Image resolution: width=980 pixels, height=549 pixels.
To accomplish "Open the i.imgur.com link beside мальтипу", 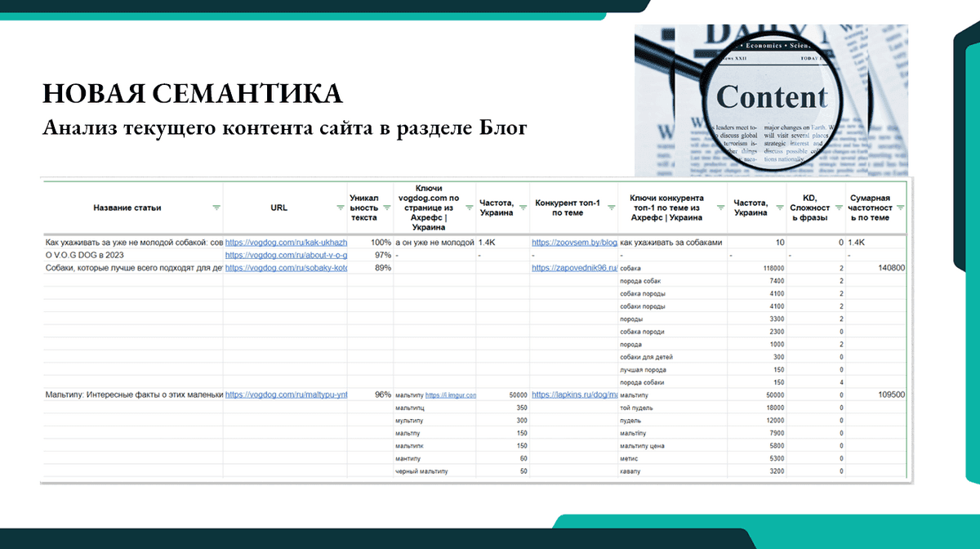I will [x=451, y=395].
